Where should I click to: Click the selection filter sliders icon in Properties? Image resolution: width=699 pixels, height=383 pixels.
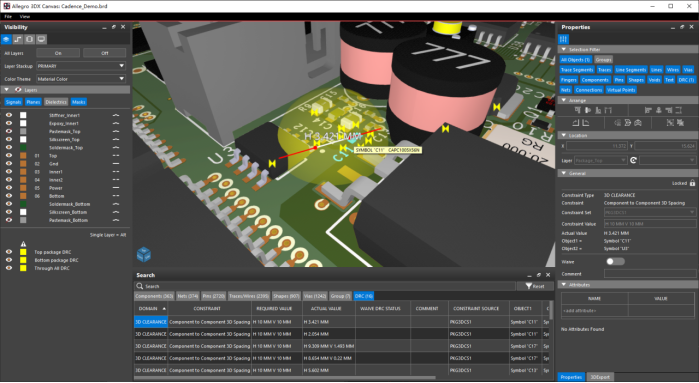coord(563,39)
